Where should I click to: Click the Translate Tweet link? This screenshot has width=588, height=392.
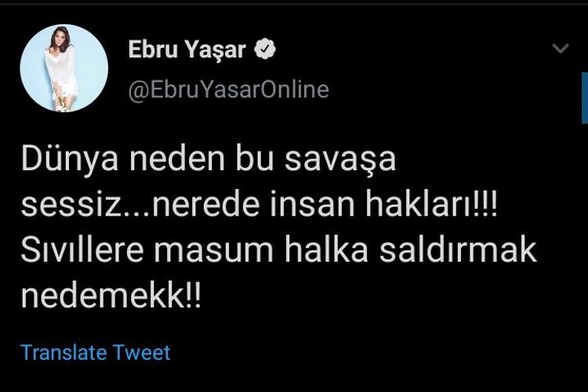96,352
